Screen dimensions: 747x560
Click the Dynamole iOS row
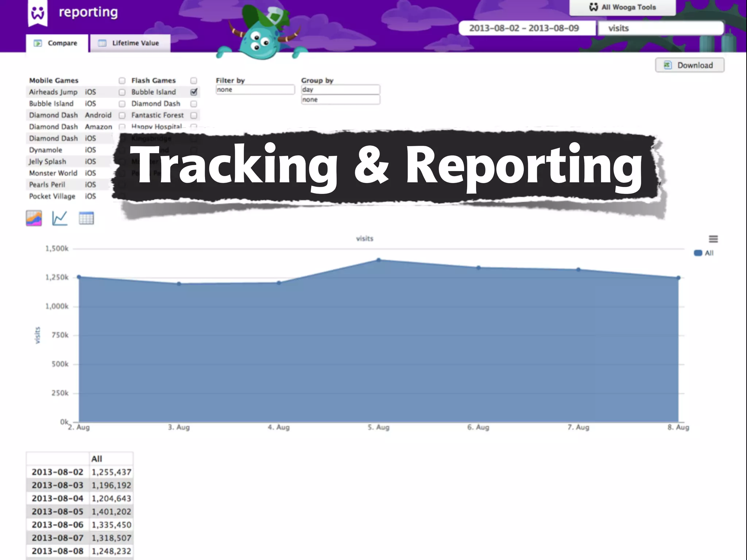point(69,150)
